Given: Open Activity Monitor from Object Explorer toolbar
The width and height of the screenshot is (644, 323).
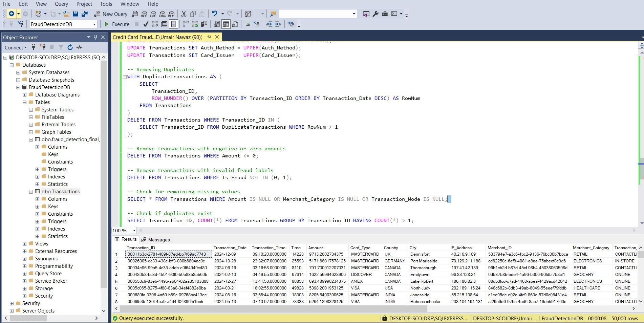Looking at the screenshot, I should [x=79, y=47].
